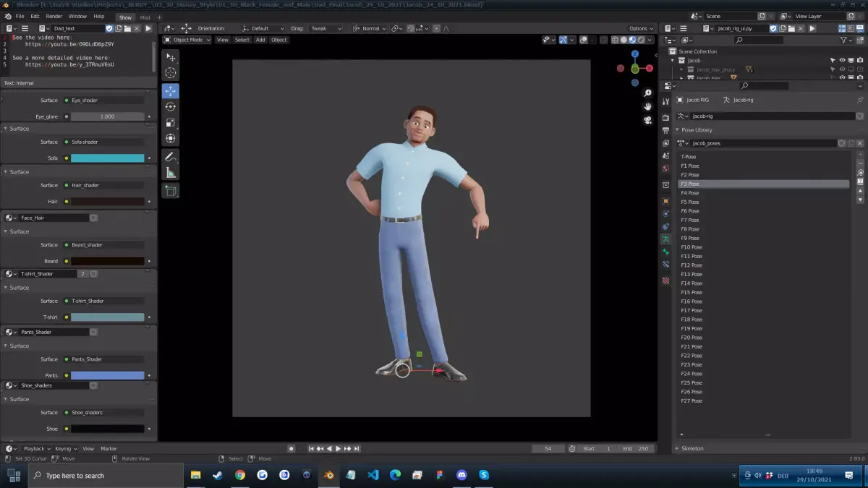Click the viewport zoom magnifier icon
The height and width of the screenshot is (488, 868).
[647, 93]
